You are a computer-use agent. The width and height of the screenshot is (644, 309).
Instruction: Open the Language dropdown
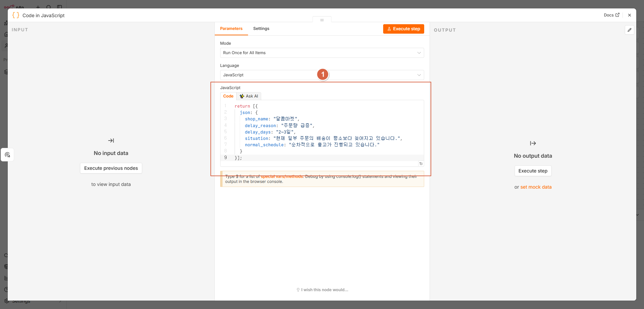pyautogui.click(x=322, y=75)
